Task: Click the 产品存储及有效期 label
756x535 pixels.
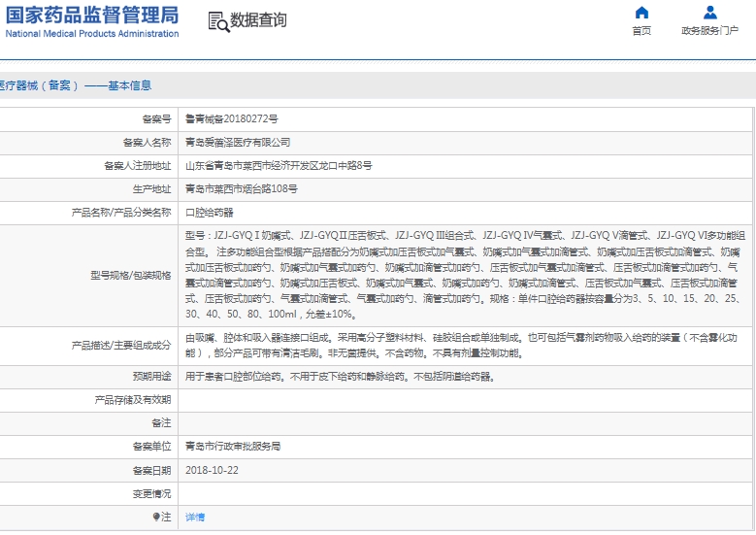Action: pyautogui.click(x=133, y=400)
